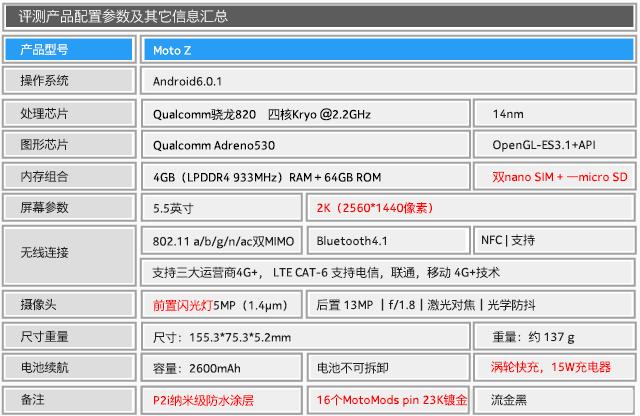Click the 支持三大运营商4G+ LTE CAT-6 cell

(x=388, y=272)
